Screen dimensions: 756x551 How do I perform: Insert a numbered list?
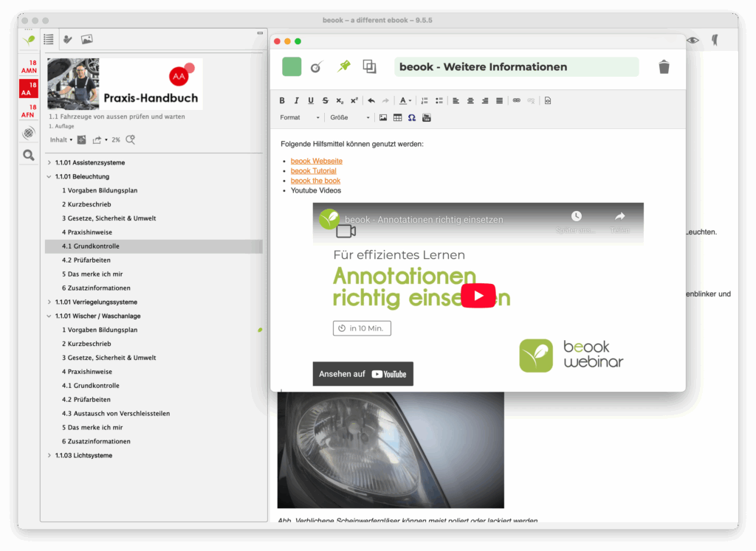tap(425, 100)
